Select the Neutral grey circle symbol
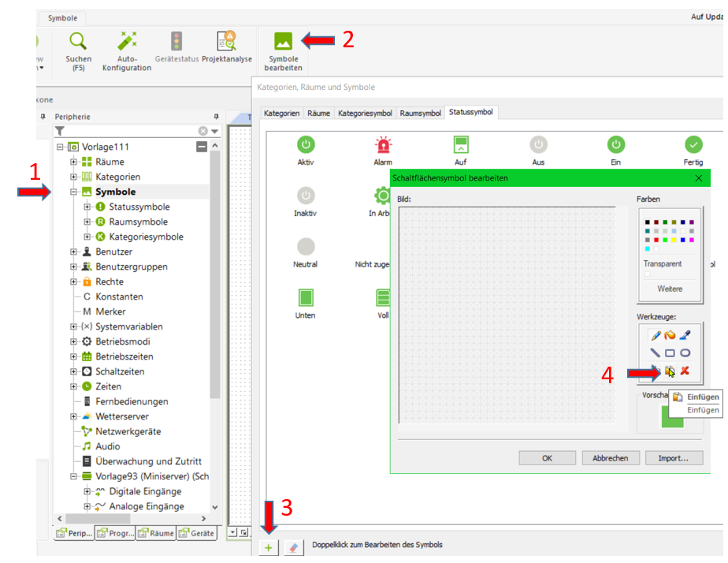The image size is (728, 563). tap(306, 252)
